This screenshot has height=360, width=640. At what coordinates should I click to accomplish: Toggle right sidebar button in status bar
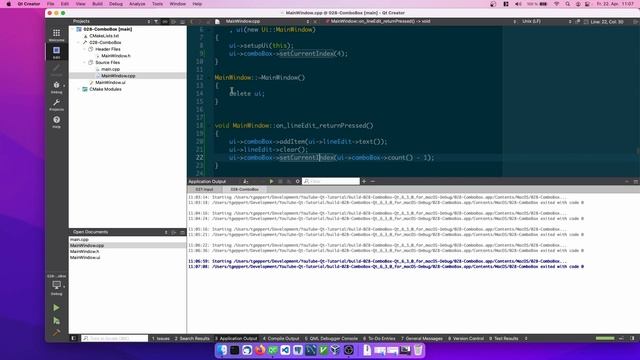coord(633,338)
